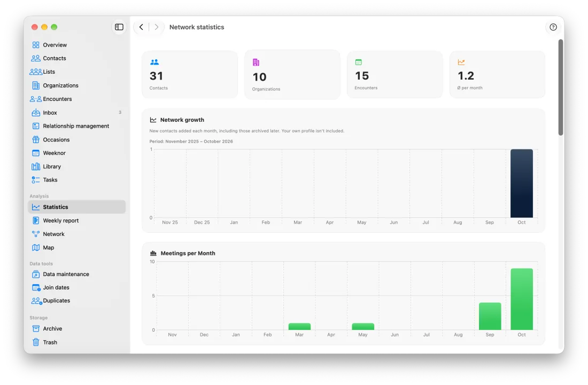Open the Weekly report page
The width and height of the screenshot is (588, 385).
pos(76,221)
